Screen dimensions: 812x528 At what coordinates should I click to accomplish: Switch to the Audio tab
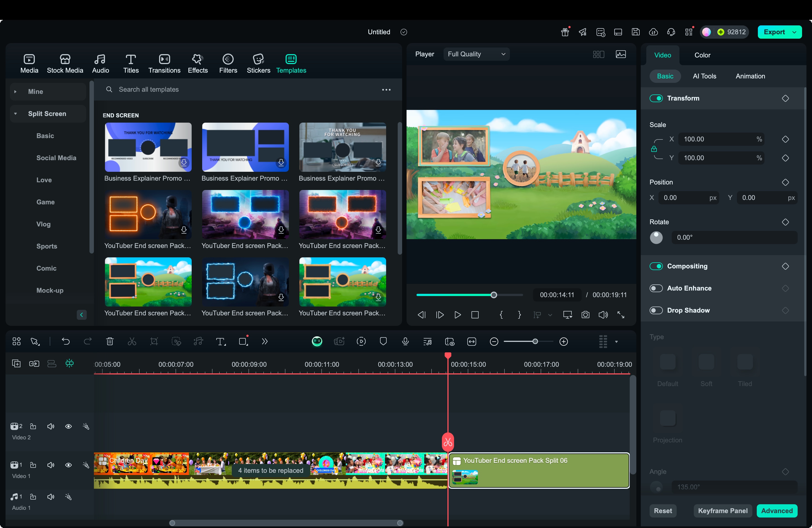100,64
